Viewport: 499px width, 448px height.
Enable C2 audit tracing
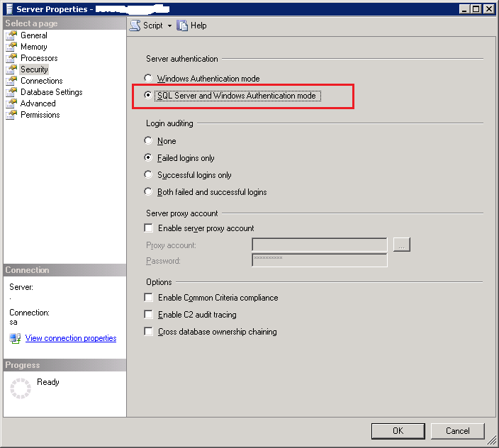148,314
